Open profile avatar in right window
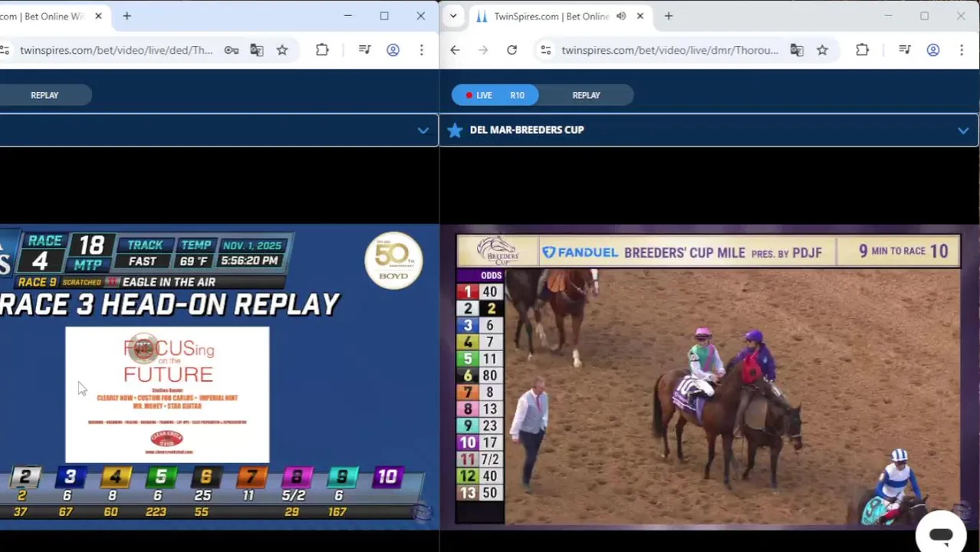 point(932,50)
